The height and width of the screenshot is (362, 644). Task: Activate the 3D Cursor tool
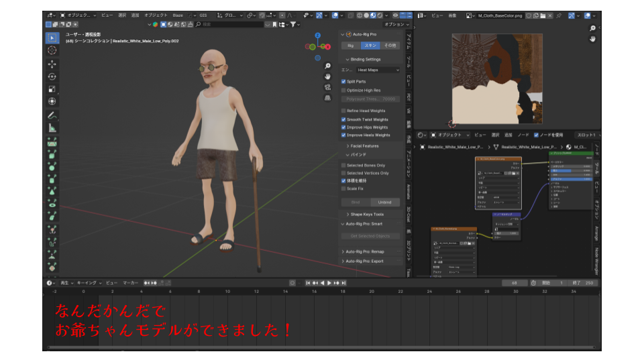(x=52, y=50)
